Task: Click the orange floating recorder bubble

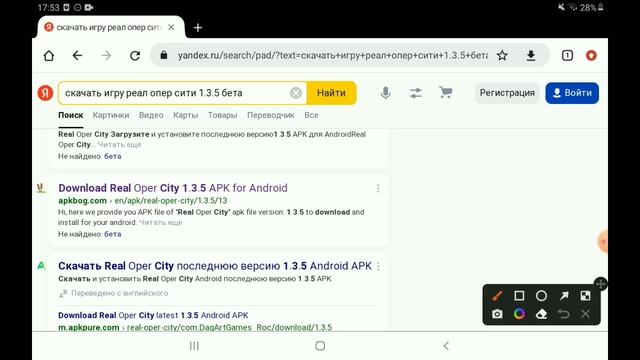Action: pyautogui.click(x=603, y=242)
